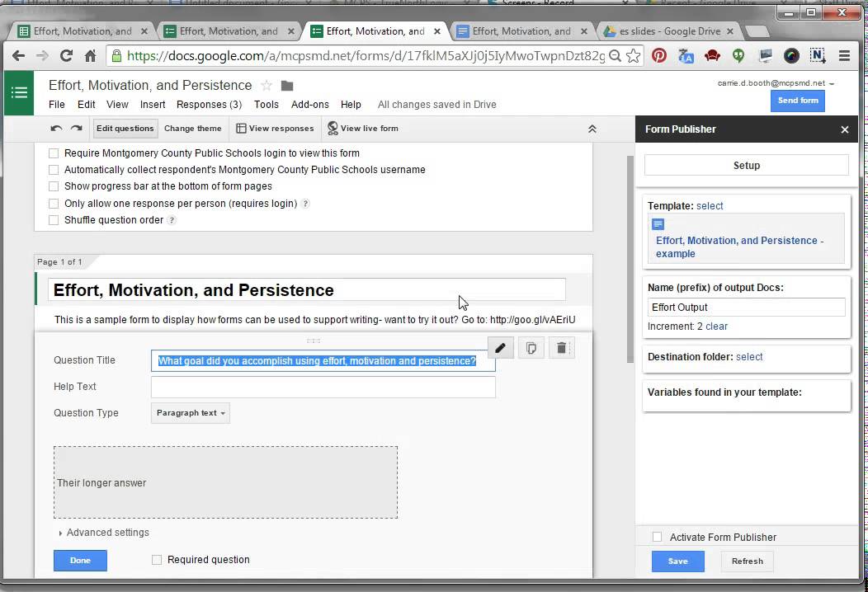Expand Advanced settings
Screen dimensions: 868x592
pos(103,533)
